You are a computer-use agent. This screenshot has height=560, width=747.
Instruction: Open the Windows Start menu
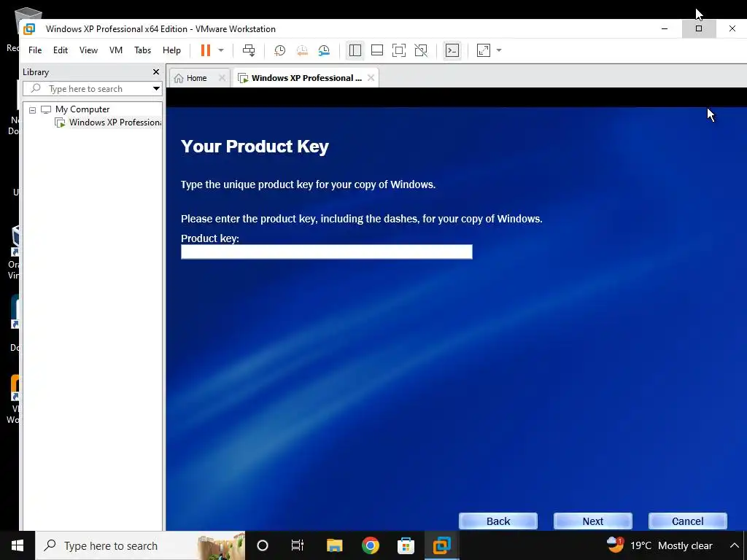point(18,545)
